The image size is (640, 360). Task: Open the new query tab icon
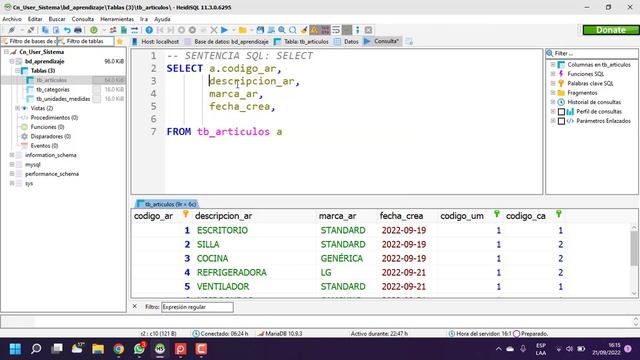pyautogui.click(x=409, y=42)
